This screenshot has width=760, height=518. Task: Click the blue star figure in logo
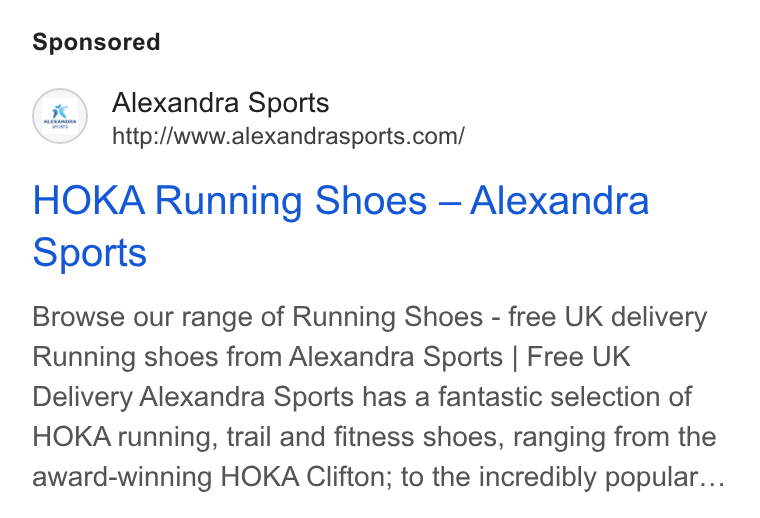click(60, 110)
